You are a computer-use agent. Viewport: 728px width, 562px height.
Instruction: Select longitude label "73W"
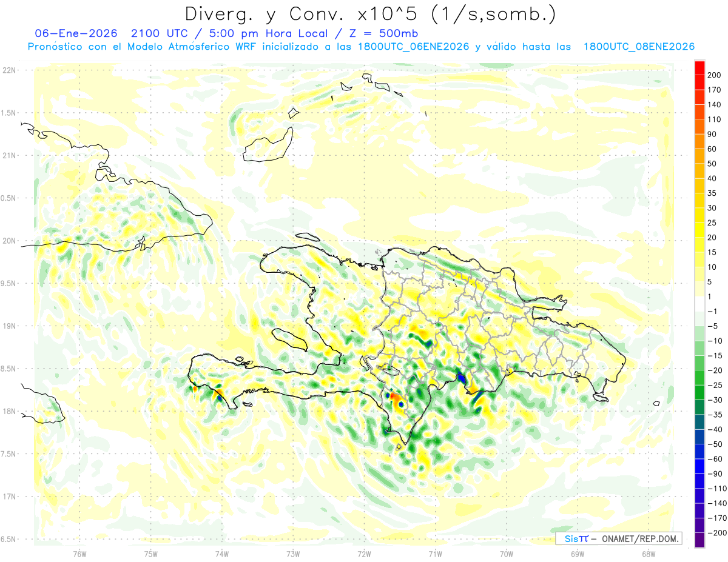(x=293, y=554)
